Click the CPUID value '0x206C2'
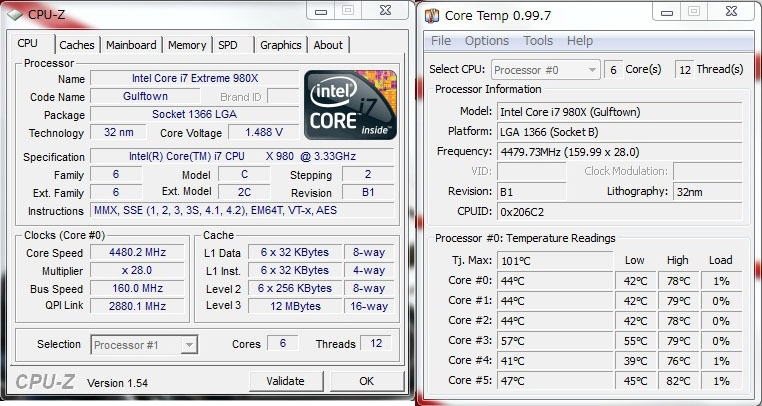 pos(620,212)
